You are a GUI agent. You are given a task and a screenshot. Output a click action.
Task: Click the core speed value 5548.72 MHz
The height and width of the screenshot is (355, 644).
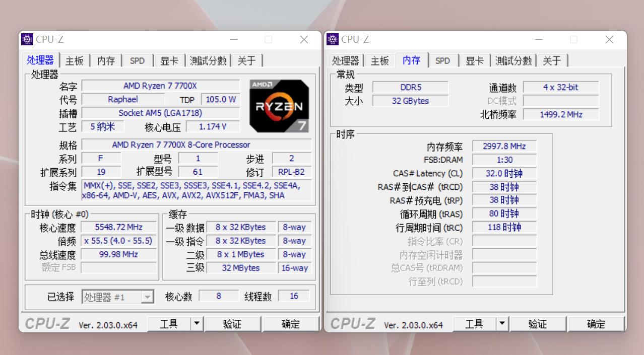point(119,228)
